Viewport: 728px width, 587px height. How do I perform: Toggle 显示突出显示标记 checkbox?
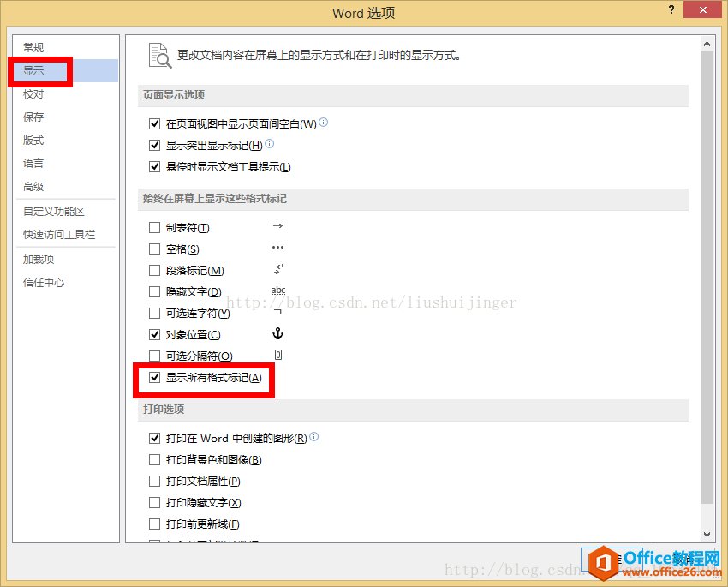[x=155, y=145]
